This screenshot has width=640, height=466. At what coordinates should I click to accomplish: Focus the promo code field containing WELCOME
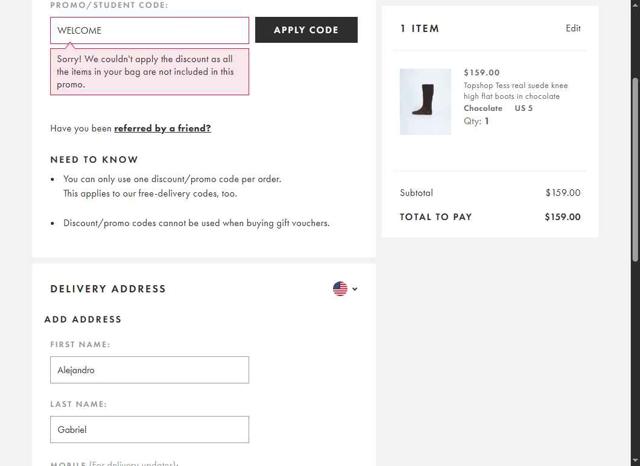click(x=150, y=30)
